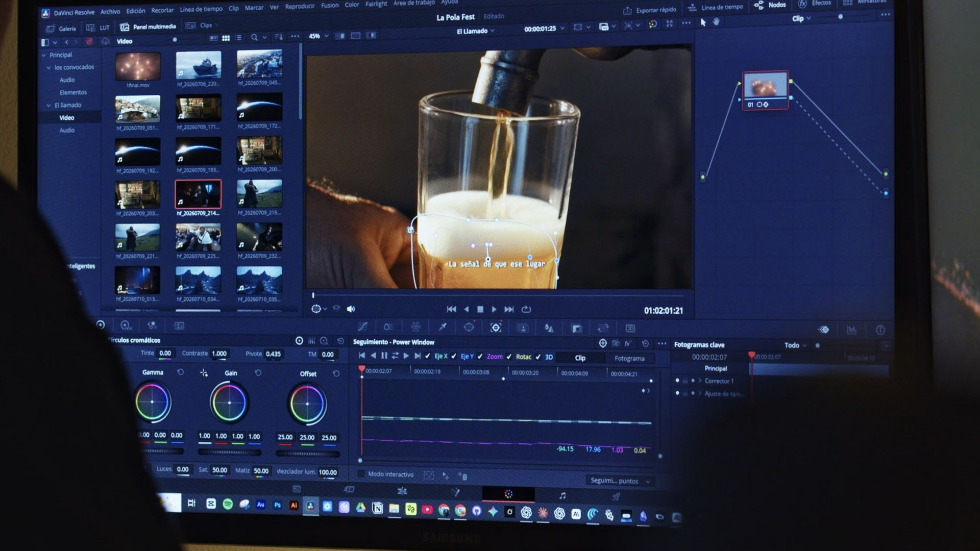Open the Tracker palette icon
The height and width of the screenshot is (551, 980).
click(x=496, y=328)
